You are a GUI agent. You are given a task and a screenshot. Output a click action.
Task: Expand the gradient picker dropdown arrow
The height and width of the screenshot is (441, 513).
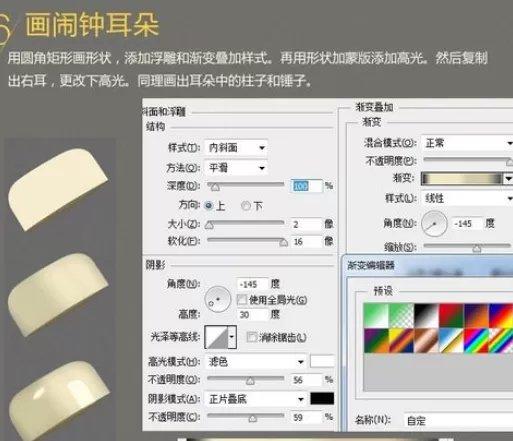[508, 179]
